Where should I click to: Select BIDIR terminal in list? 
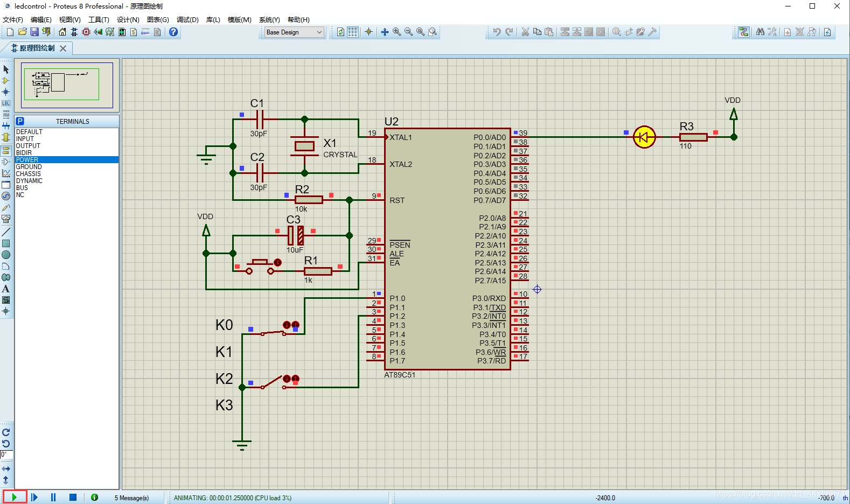[67, 153]
